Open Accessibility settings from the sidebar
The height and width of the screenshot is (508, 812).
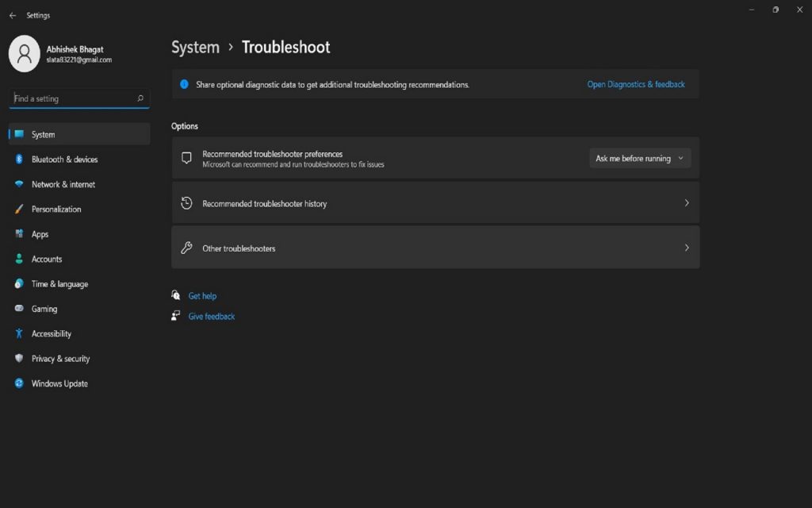point(18,333)
